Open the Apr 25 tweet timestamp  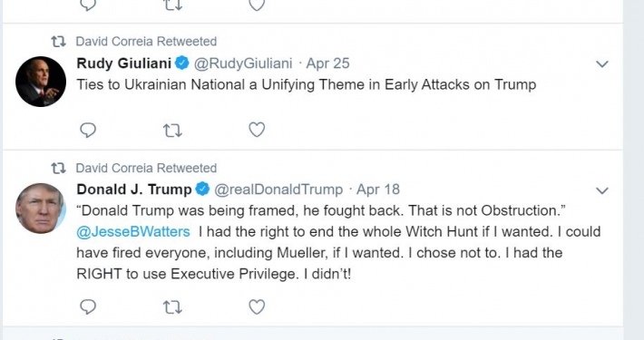tap(327, 63)
